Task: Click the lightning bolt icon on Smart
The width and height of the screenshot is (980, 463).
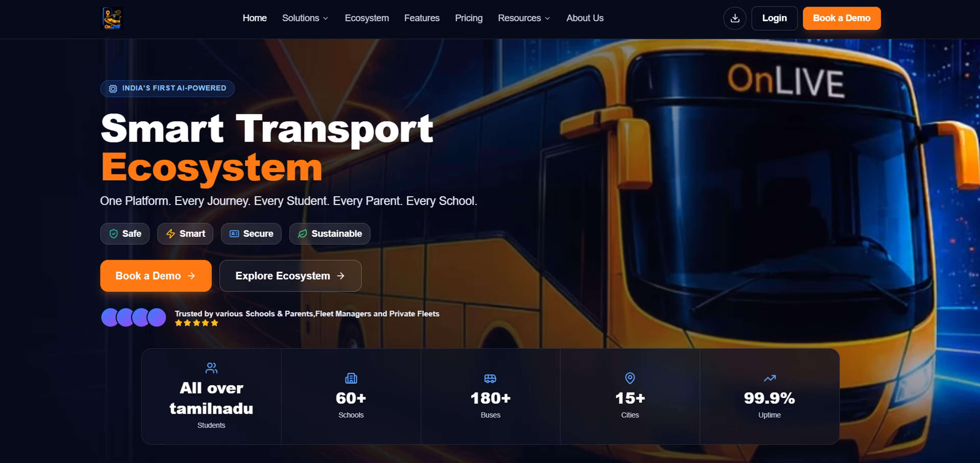Action: coord(170,234)
